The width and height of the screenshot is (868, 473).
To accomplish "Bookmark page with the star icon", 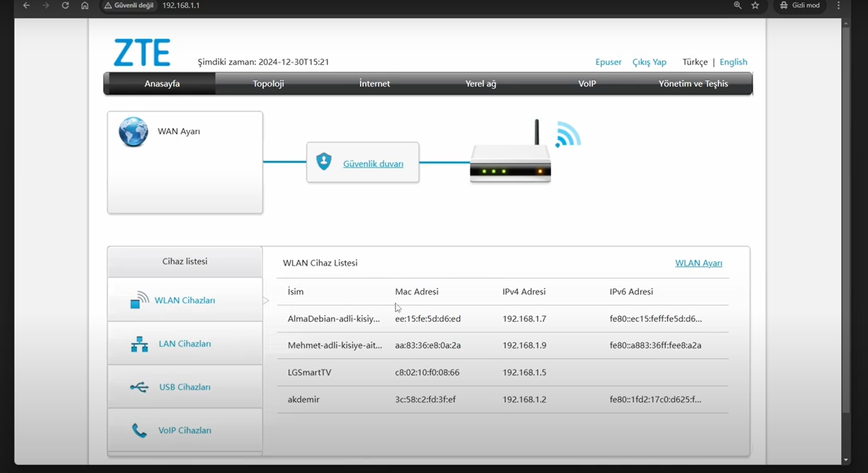I will 755,5.
